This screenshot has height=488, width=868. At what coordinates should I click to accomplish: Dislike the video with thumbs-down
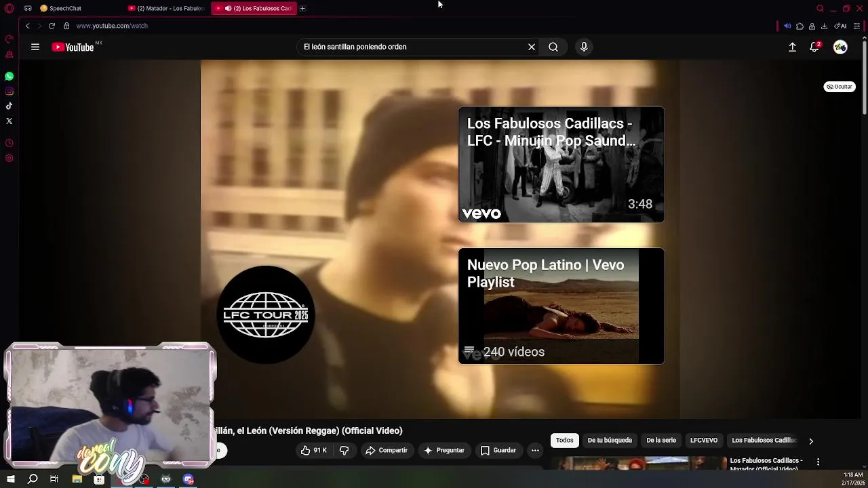pos(344,450)
